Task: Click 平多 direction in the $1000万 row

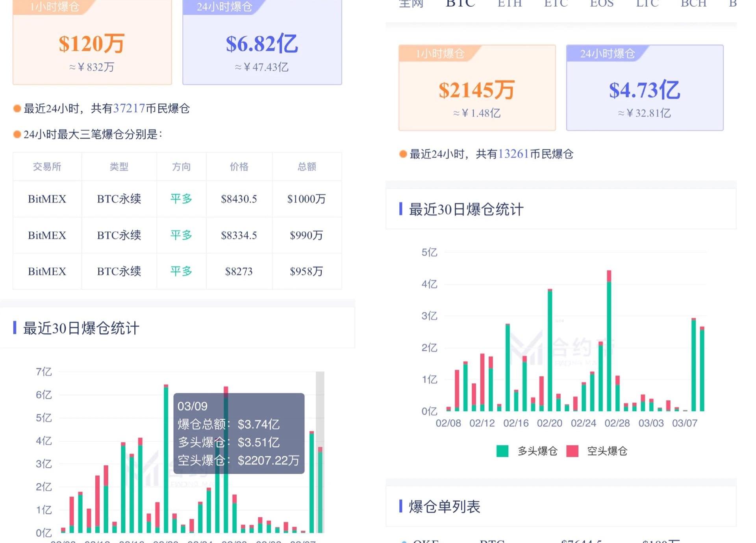Action: (181, 199)
